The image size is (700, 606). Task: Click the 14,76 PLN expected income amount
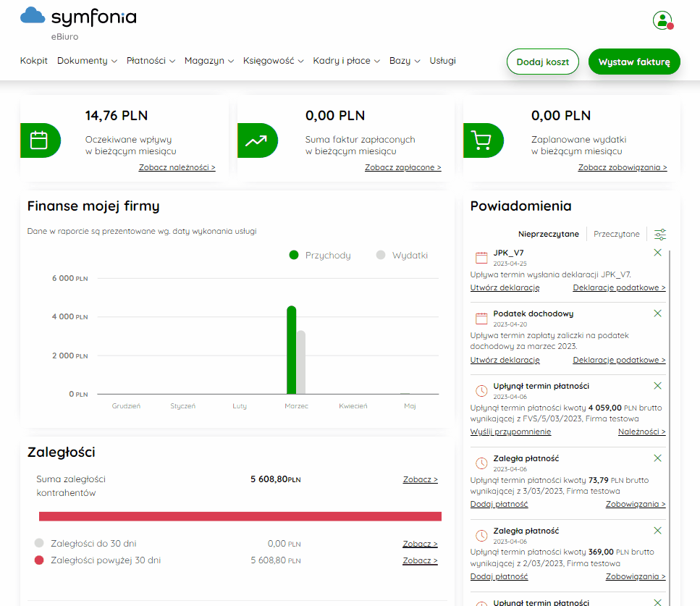pyautogui.click(x=117, y=116)
